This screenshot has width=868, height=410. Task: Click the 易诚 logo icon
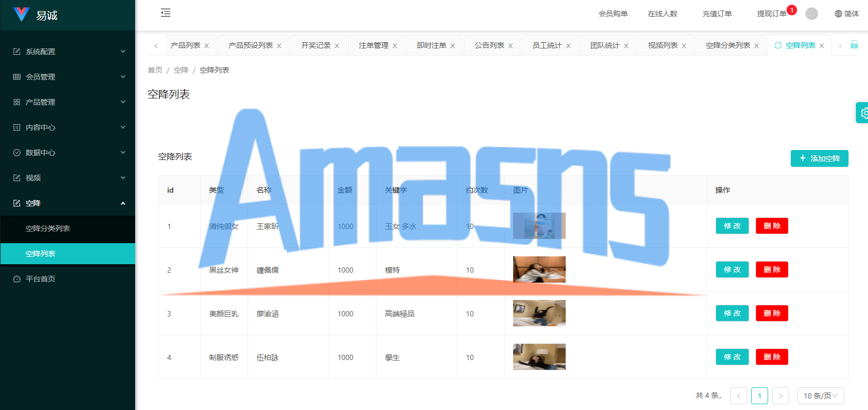pyautogui.click(x=22, y=14)
